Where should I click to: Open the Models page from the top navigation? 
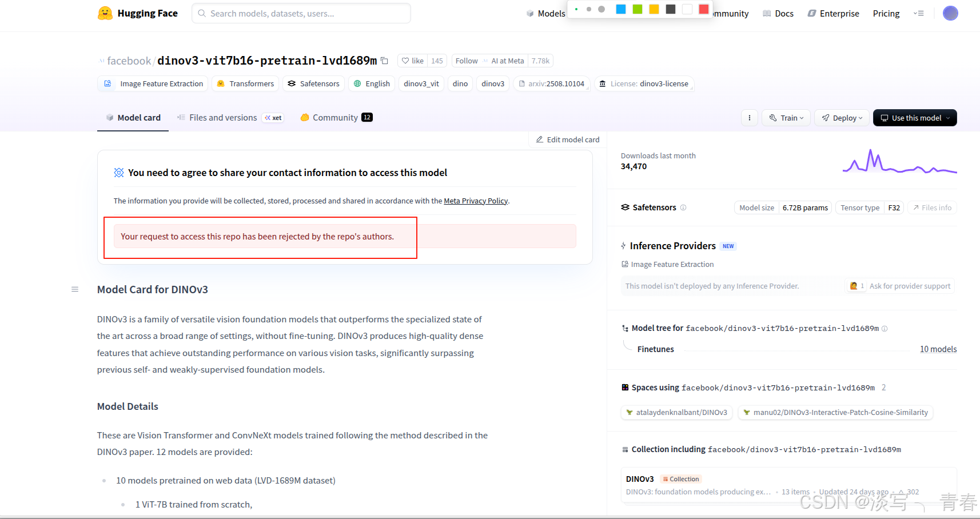click(546, 13)
